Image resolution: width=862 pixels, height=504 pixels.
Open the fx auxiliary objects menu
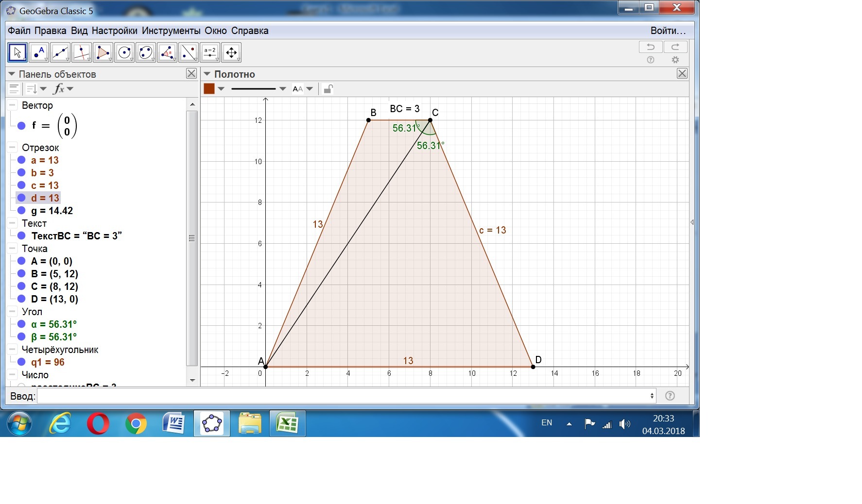(x=63, y=89)
